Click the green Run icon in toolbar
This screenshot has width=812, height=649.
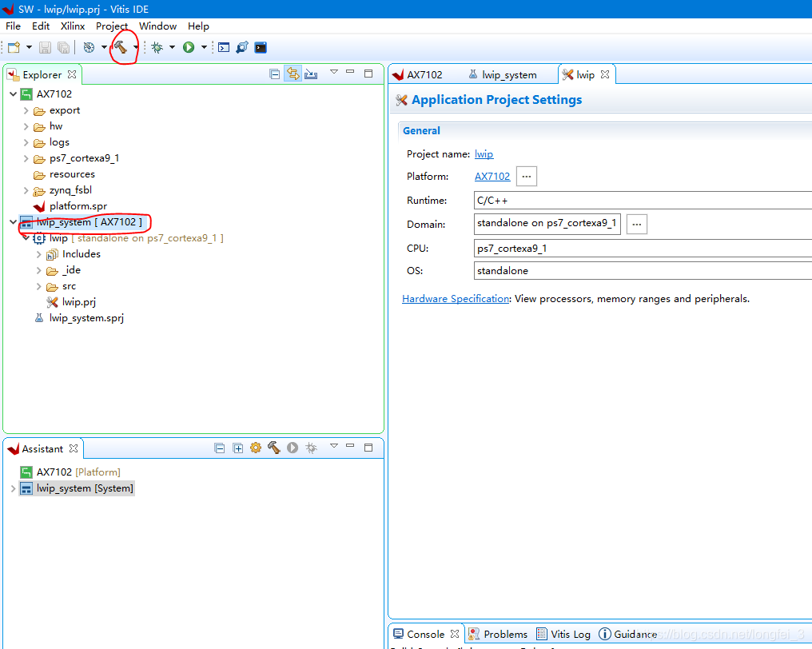(x=189, y=48)
